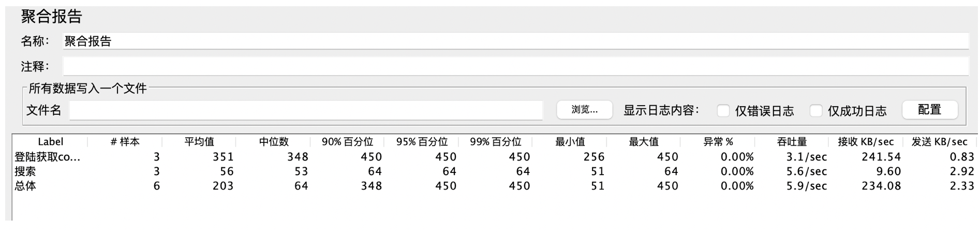Sort by the 异常 % column header

click(x=718, y=142)
